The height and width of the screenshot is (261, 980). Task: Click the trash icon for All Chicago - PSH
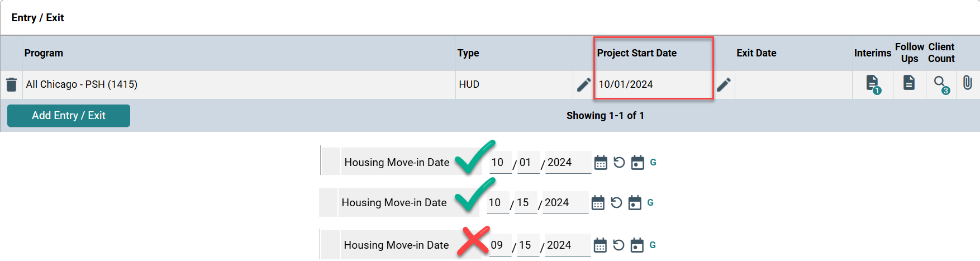(11, 84)
